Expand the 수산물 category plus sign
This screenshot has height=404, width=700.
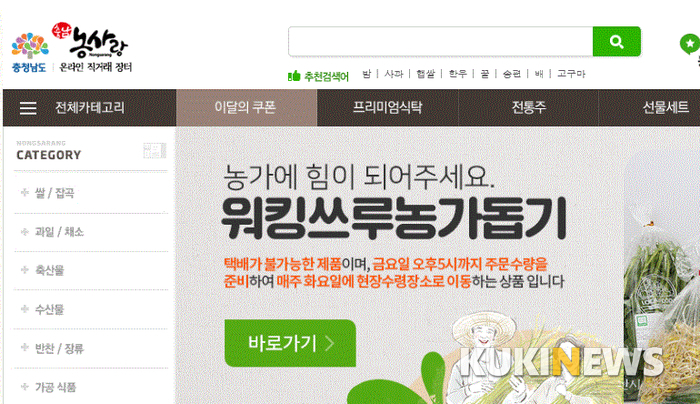click(25, 308)
